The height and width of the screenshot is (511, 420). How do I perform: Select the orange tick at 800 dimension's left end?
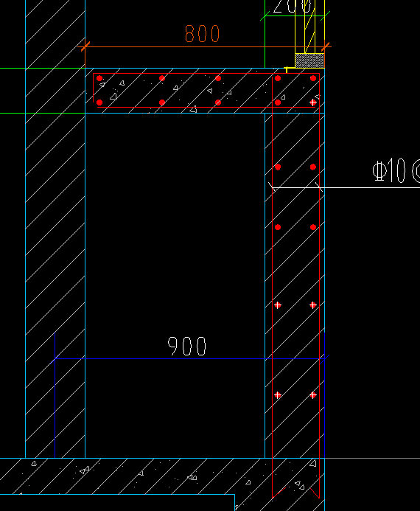[85, 47]
